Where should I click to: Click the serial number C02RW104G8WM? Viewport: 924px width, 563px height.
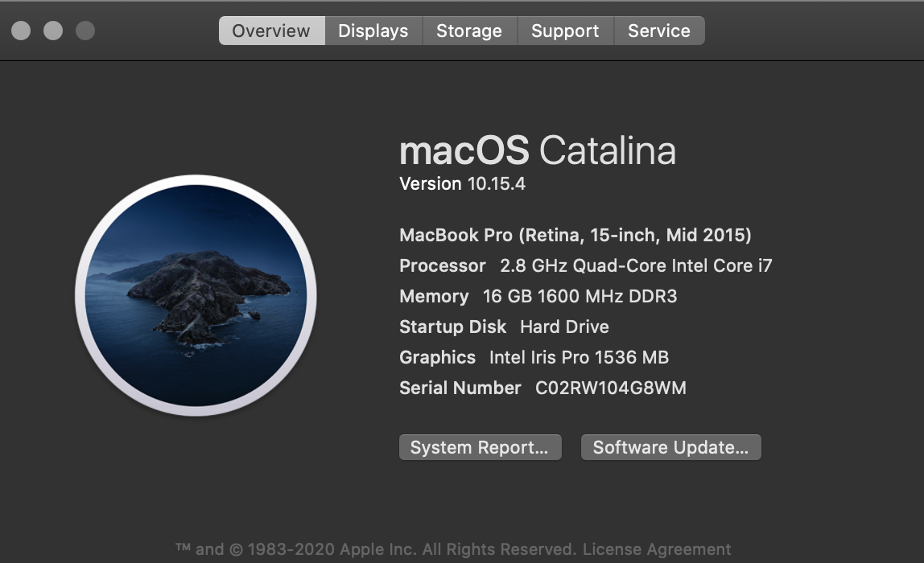(610, 388)
